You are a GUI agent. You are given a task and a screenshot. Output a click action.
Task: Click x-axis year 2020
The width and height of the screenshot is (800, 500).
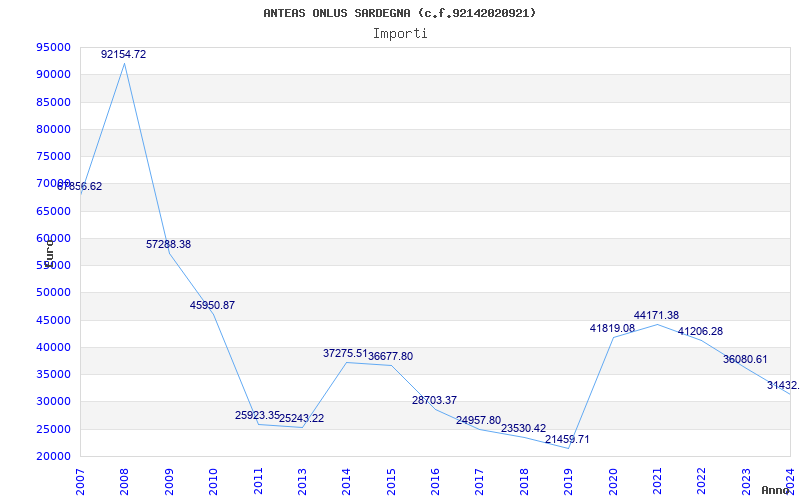click(613, 482)
